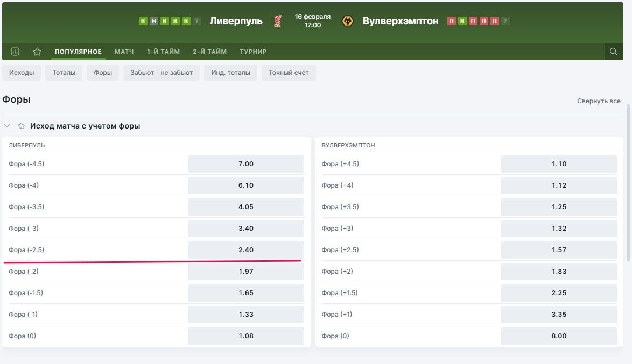This screenshot has height=364, width=632.
Task: Select the Исходы filter chip
Action: coord(22,73)
